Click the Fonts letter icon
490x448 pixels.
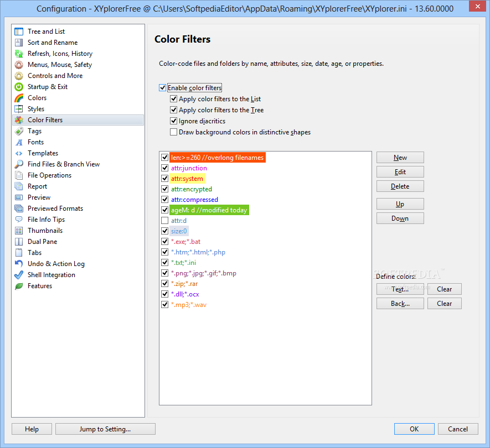pos(19,142)
